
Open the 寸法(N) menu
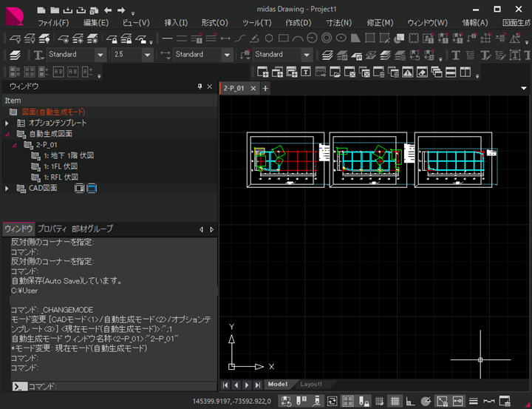click(338, 23)
